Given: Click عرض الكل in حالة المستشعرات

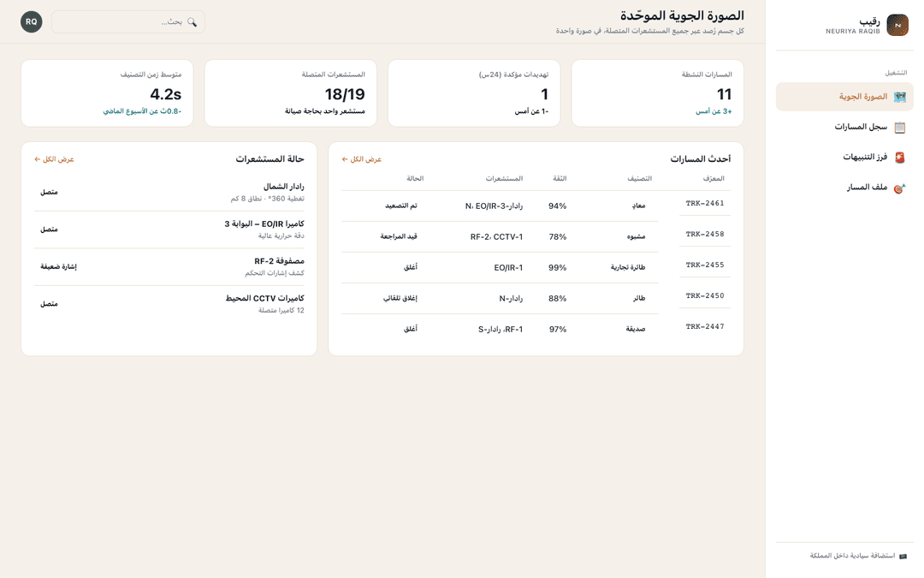Looking at the screenshot, I should [54, 159].
